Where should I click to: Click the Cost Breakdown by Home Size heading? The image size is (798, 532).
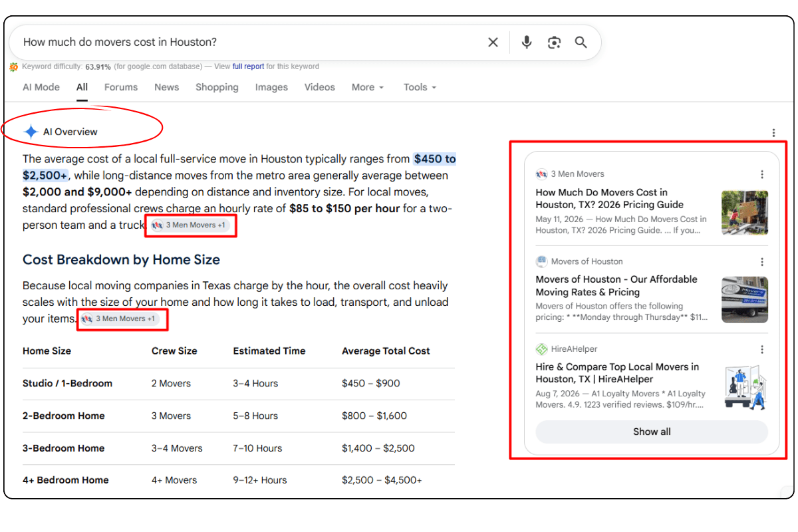[121, 260]
